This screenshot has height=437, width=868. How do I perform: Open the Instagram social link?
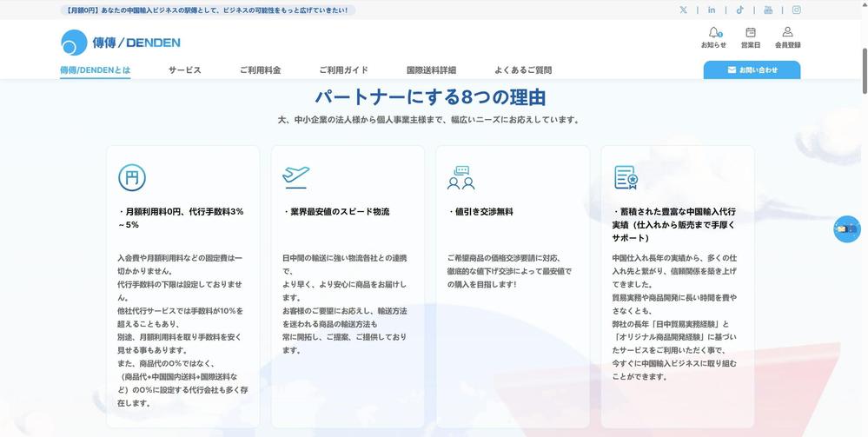(797, 10)
